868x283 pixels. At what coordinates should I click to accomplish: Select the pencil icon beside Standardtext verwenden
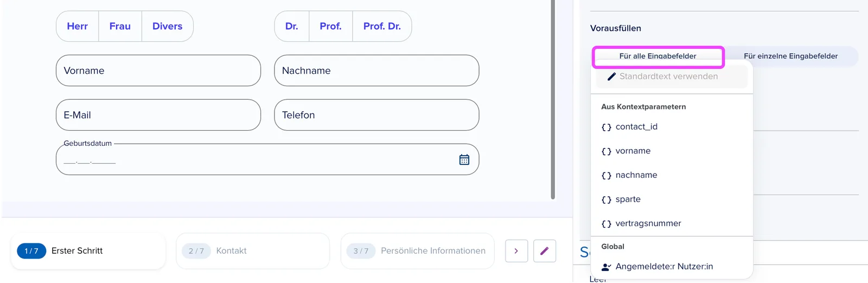pos(611,76)
